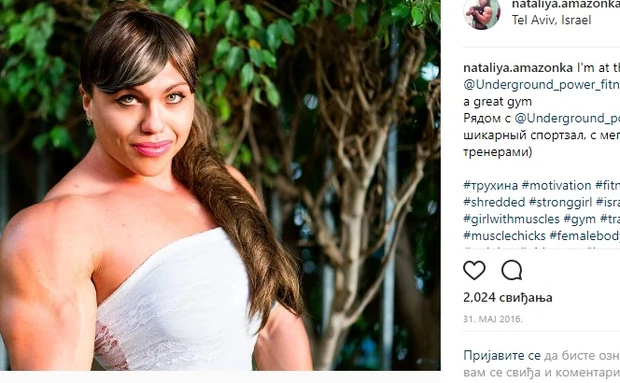This screenshot has height=383, width=620.
Task: Open the #girlwithmuscles hashtag
Action: pos(511,219)
